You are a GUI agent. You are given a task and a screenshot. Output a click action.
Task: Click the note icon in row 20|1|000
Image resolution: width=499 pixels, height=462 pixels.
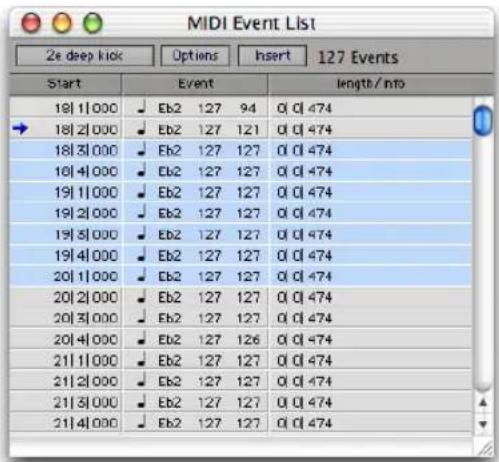point(142,275)
